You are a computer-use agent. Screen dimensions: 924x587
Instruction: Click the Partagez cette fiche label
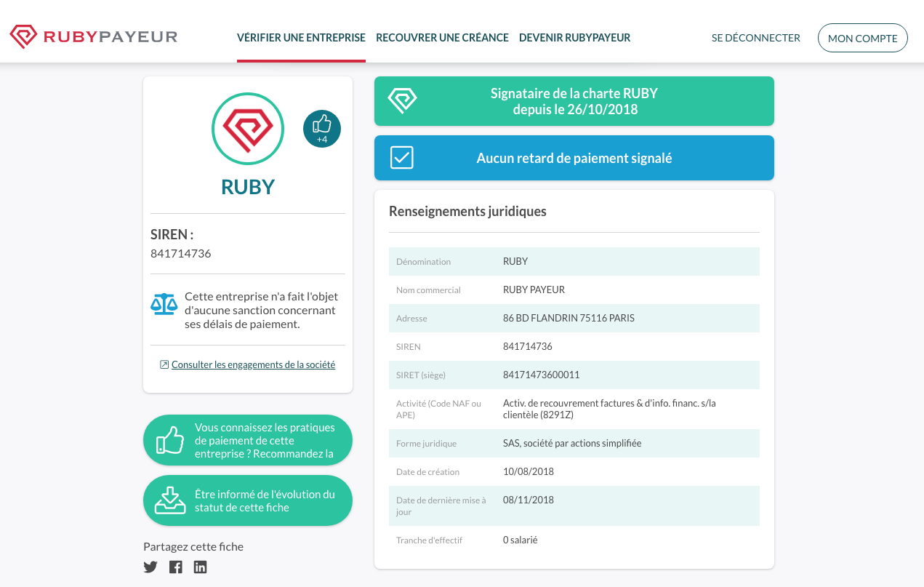coord(193,546)
